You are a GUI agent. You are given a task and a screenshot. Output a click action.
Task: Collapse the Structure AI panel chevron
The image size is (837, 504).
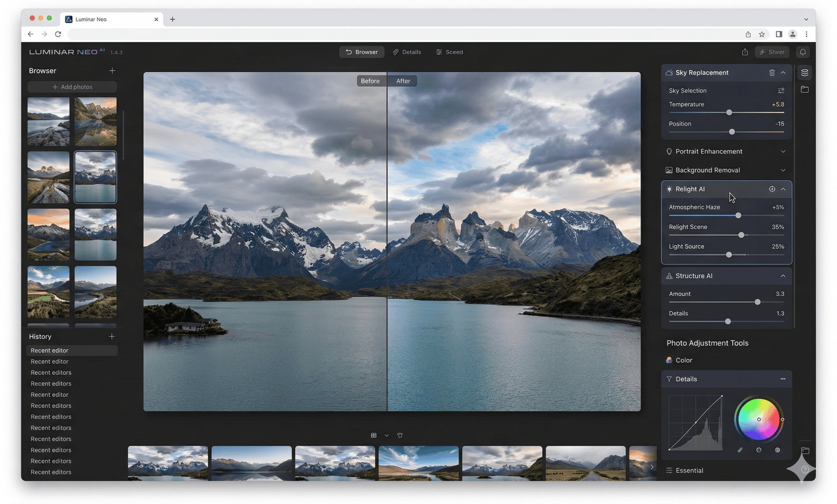tap(783, 276)
